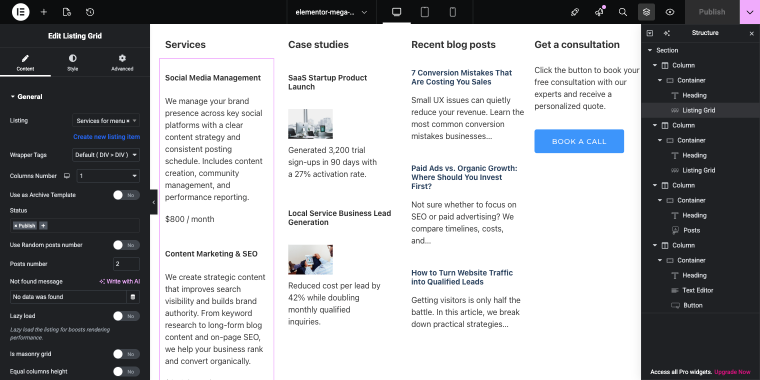Screen dimensions: 760x380
Task: Open the History clock icon
Action: point(90,12)
